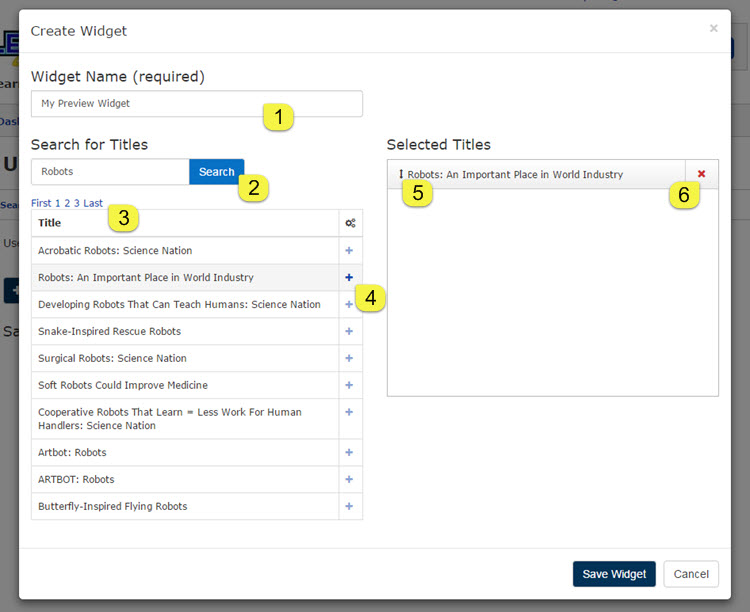The image size is (750, 612).
Task: Close the Create Widget dialog
Action: (x=713, y=29)
